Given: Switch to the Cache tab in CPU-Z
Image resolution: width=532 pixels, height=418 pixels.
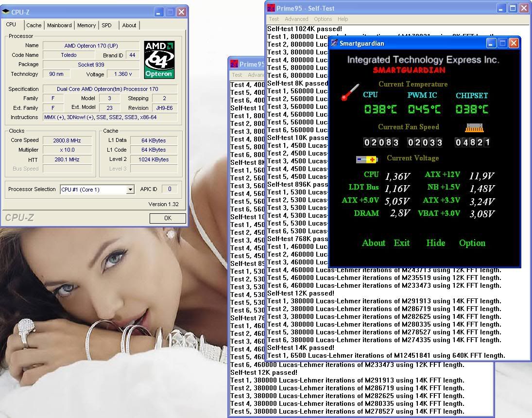Looking at the screenshot, I should point(34,25).
